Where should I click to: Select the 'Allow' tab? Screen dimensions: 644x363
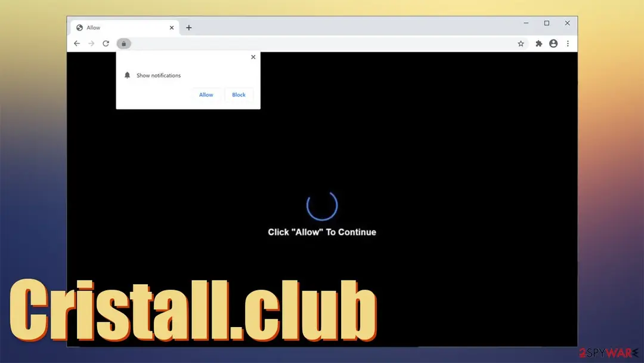125,27
